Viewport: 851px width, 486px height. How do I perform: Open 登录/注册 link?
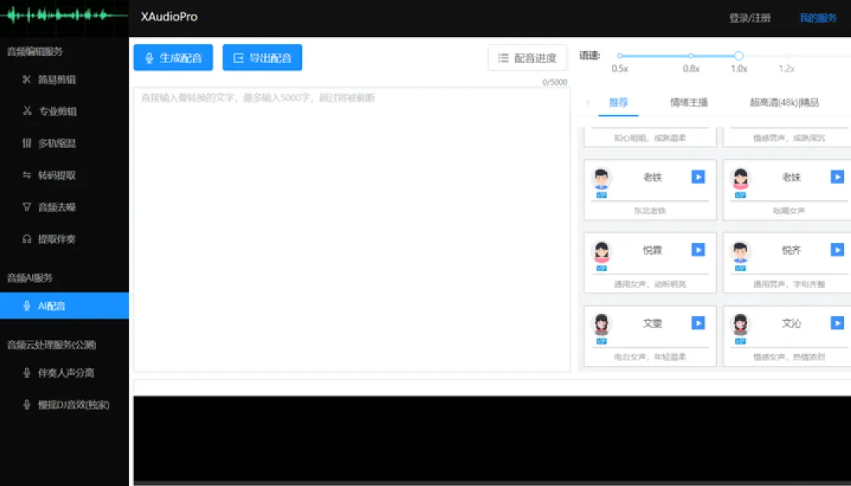[750, 18]
